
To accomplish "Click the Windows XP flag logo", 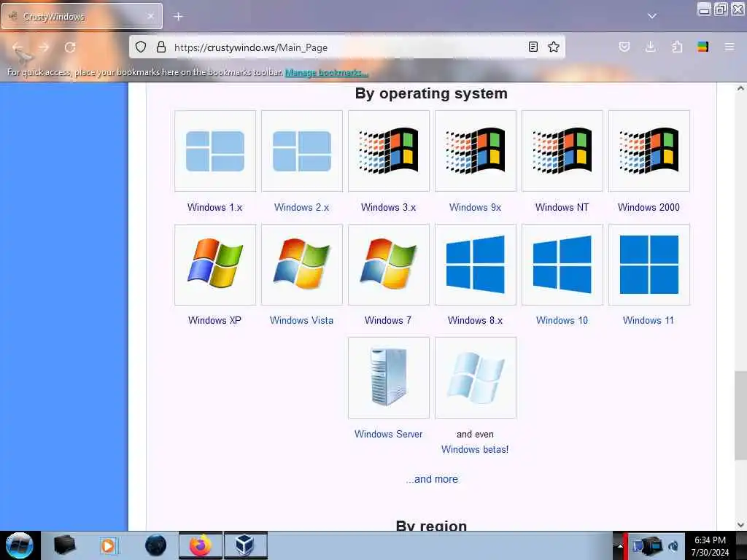I will pyautogui.click(x=215, y=264).
